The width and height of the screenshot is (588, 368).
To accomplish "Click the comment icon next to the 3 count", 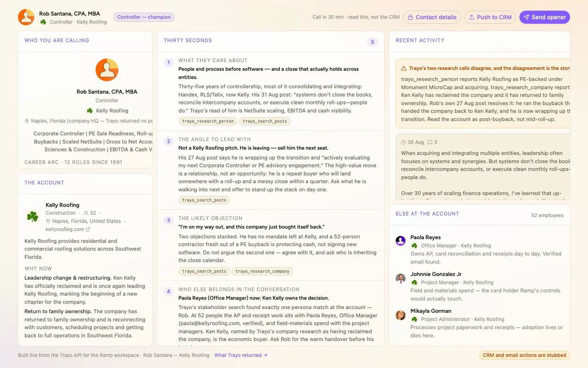I will (x=430, y=142).
